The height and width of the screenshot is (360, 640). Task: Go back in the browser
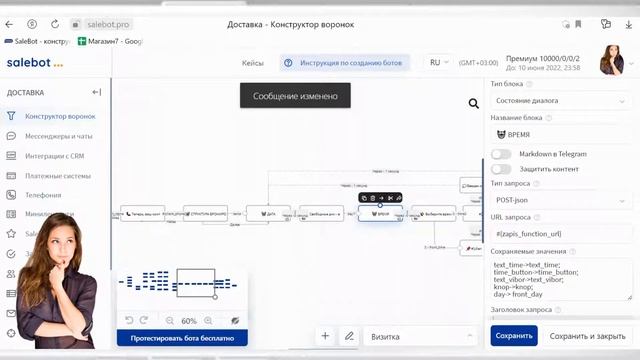click(9, 24)
